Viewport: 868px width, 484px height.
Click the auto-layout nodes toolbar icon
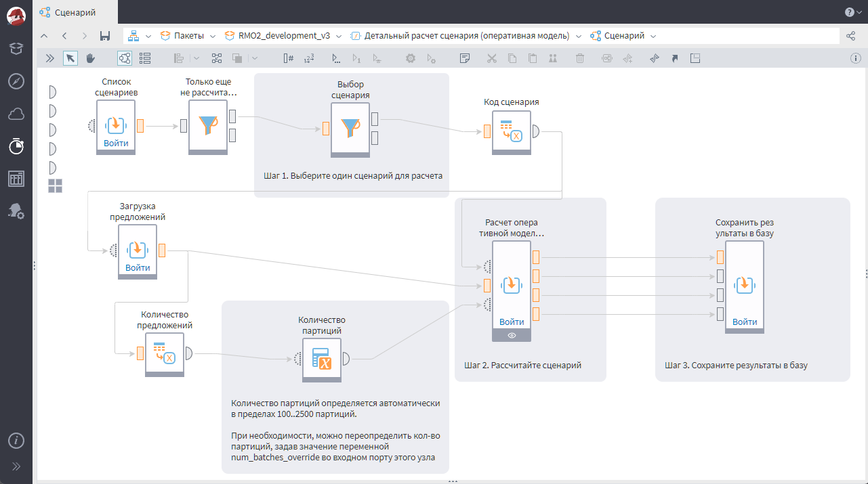217,58
